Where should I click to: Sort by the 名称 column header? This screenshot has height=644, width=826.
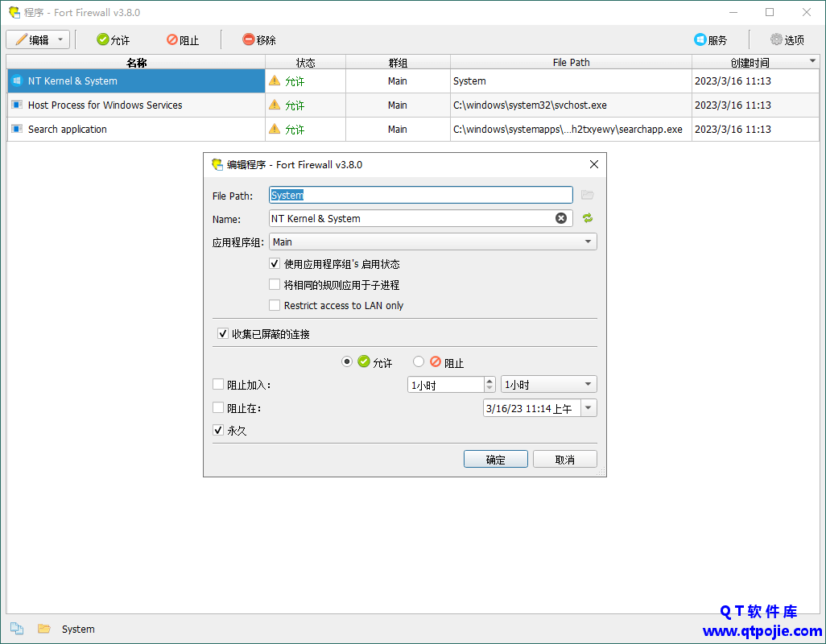pyautogui.click(x=136, y=63)
